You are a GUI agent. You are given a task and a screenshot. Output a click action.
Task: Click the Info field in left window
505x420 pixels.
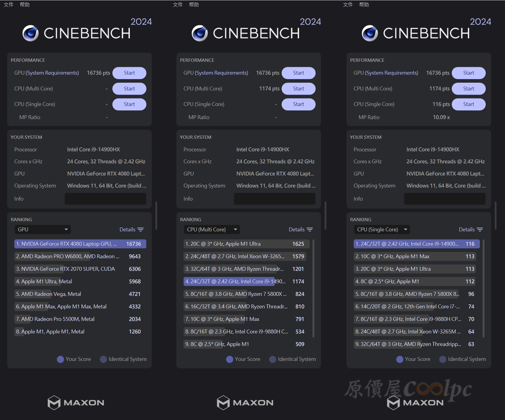coord(105,199)
